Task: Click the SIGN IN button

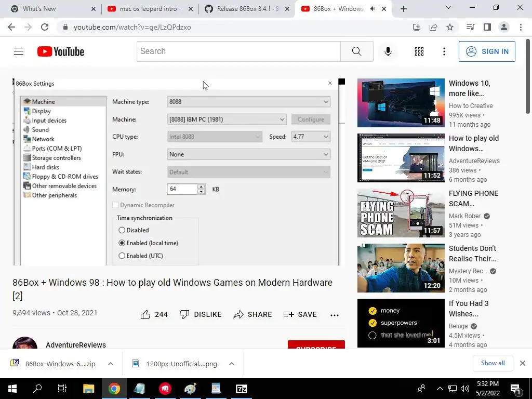Action: [x=487, y=51]
